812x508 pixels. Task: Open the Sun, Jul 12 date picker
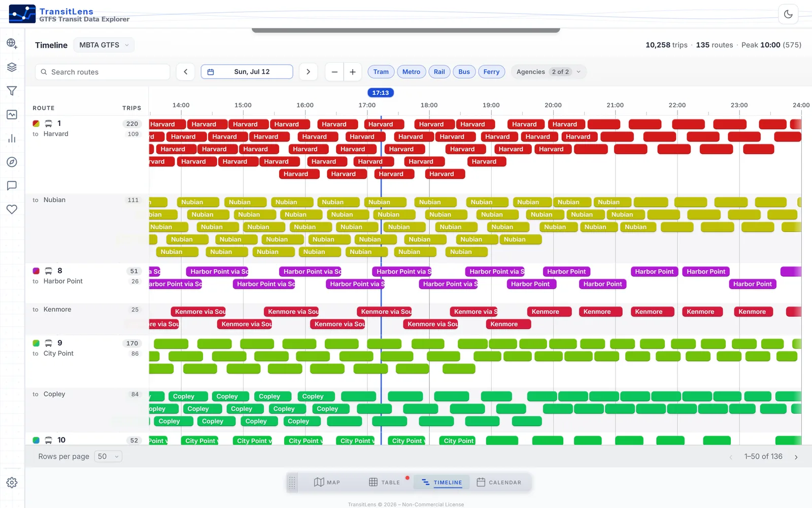(x=247, y=72)
